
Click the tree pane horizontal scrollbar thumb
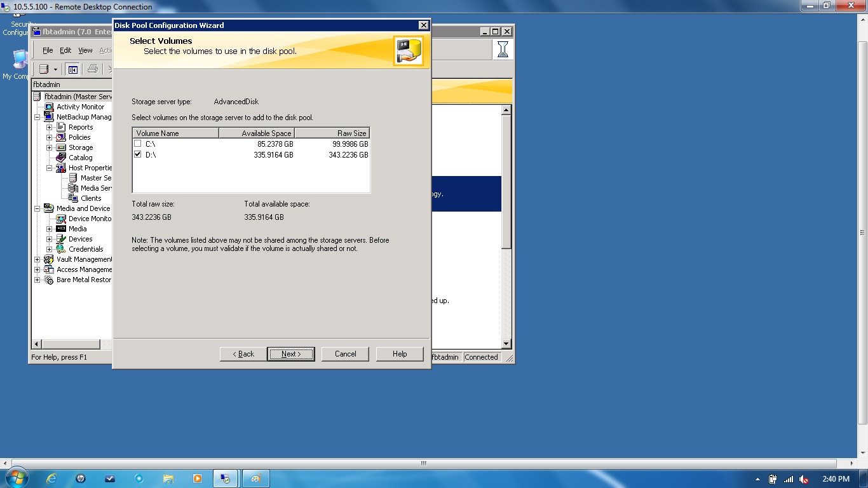pyautogui.click(x=71, y=344)
